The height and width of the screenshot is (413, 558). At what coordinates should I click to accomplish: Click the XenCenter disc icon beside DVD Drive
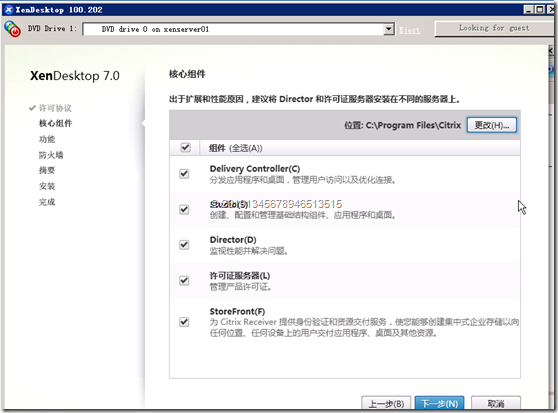point(12,29)
